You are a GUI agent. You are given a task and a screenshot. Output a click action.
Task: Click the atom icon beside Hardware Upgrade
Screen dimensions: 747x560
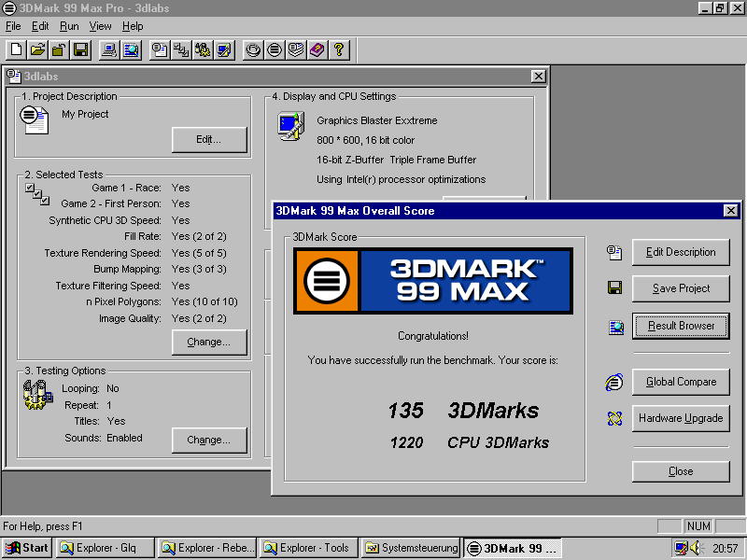pyautogui.click(x=613, y=417)
